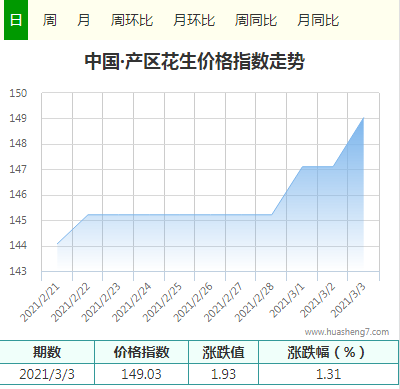Click the x-axis date 2021/3/2
The width and height of the screenshot is (400, 389).
[x=318, y=301]
